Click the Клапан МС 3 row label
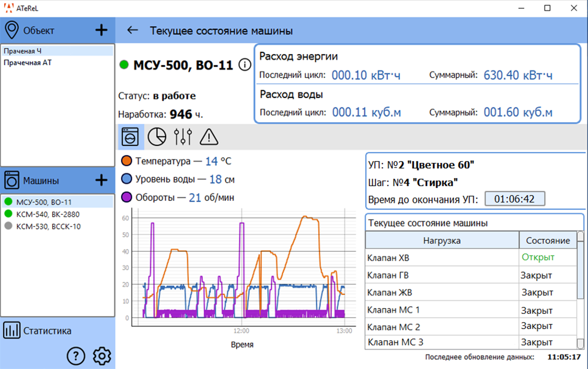The height and width of the screenshot is (369, 588). point(395,342)
